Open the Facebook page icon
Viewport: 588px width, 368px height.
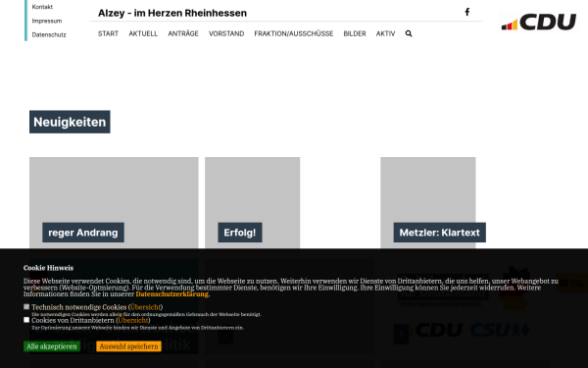466,12
